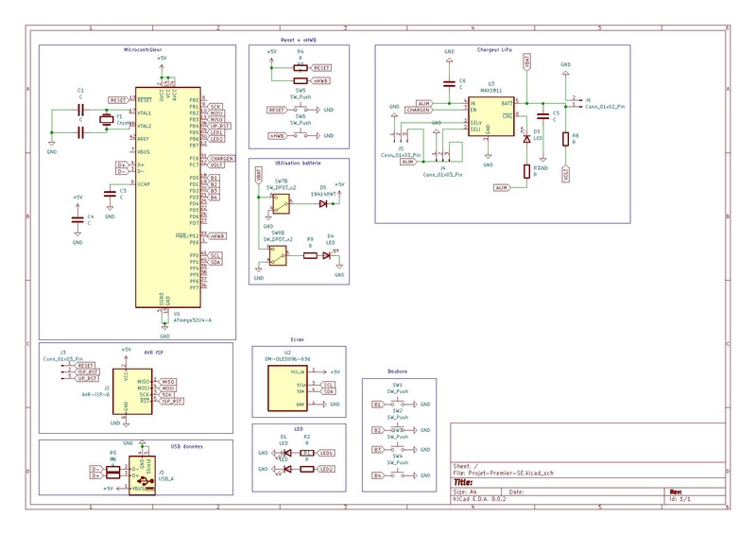Click resistor R8 next to the VOLT label

point(565,139)
